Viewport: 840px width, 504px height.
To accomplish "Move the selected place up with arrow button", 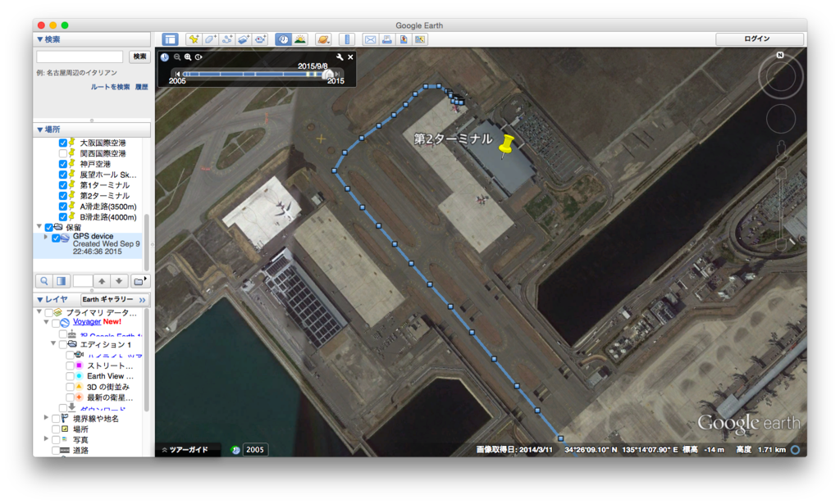I will [102, 281].
